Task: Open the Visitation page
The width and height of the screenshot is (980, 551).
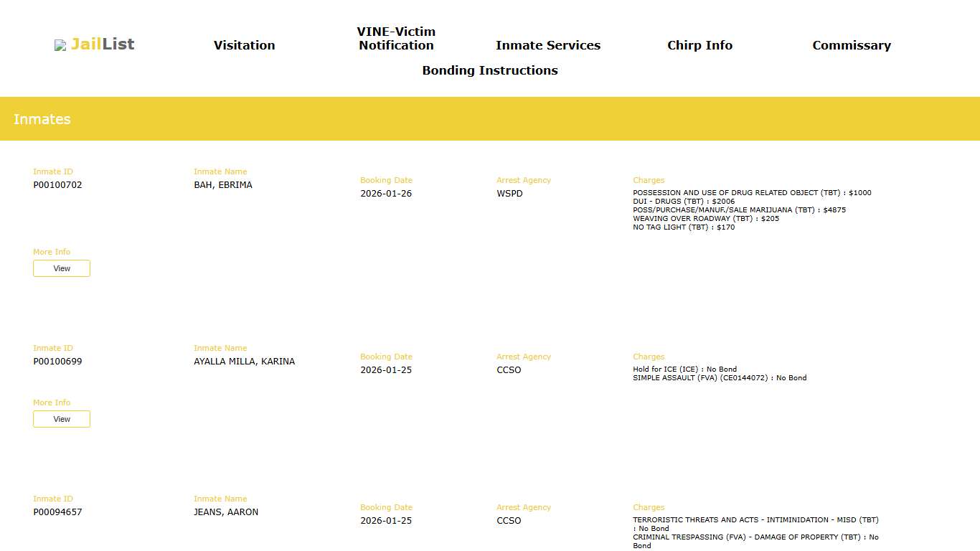Action: (244, 45)
